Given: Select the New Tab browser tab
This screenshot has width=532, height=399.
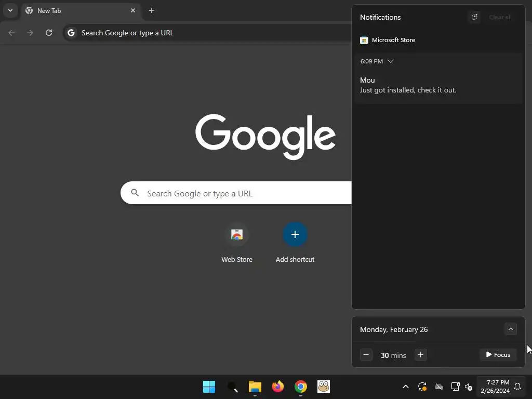Looking at the screenshot, I should click(81, 10).
